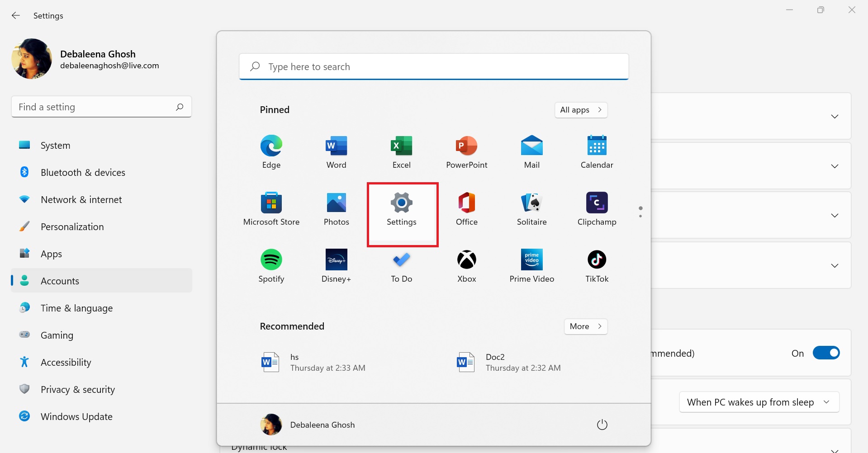The image size is (868, 453).
Task: Click the search icon in Find a setting
Action: (x=180, y=107)
